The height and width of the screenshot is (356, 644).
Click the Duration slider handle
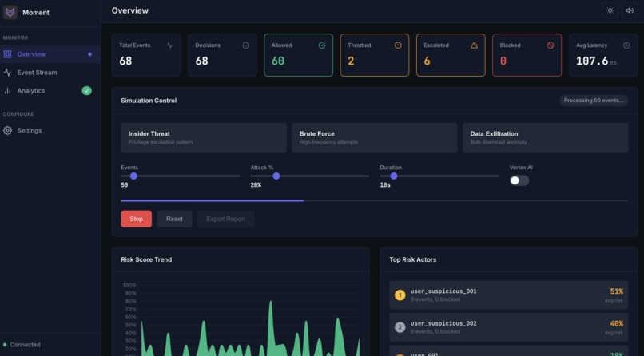pos(393,176)
